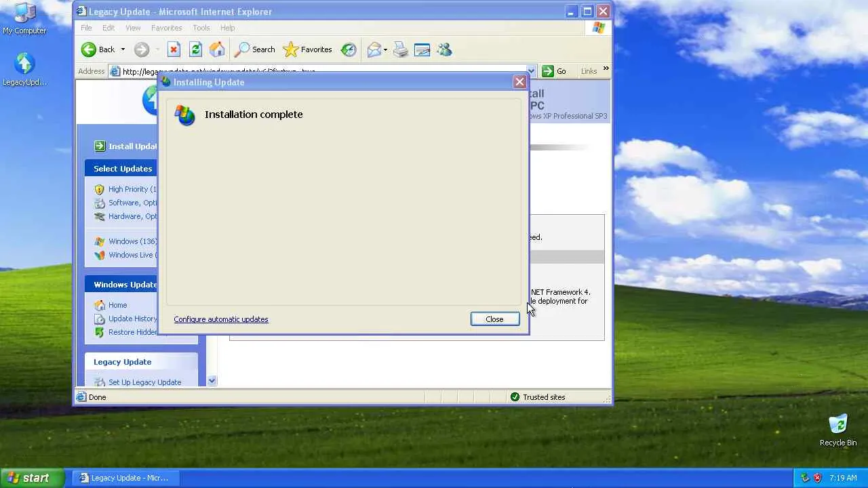Open the Back button history dropdown arrow
Image resolution: width=868 pixels, height=488 pixels.
tap(123, 49)
